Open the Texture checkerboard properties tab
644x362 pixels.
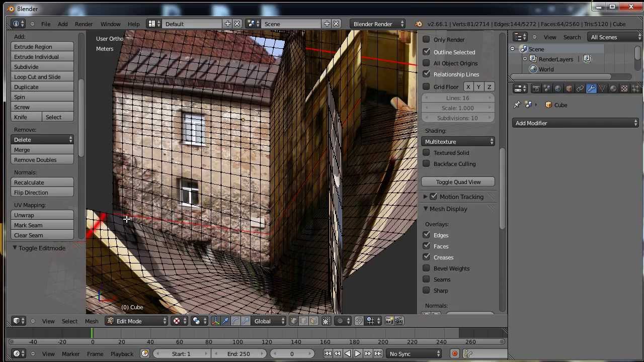pyautogui.click(x=624, y=88)
